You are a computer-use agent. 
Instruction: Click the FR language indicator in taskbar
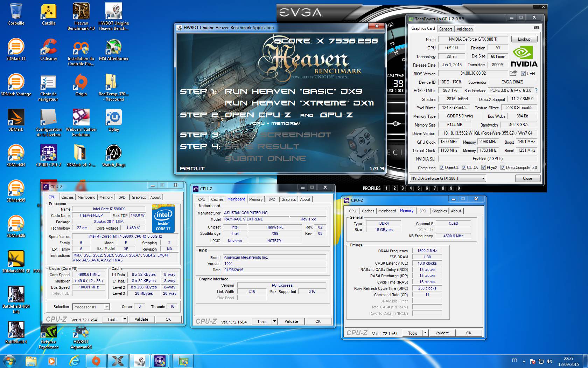coord(514,360)
